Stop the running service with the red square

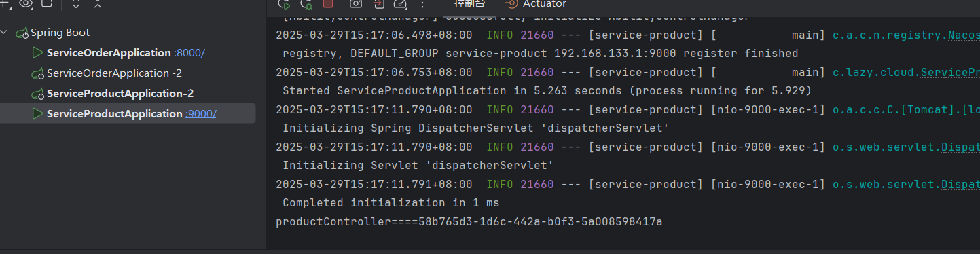pos(328,3)
